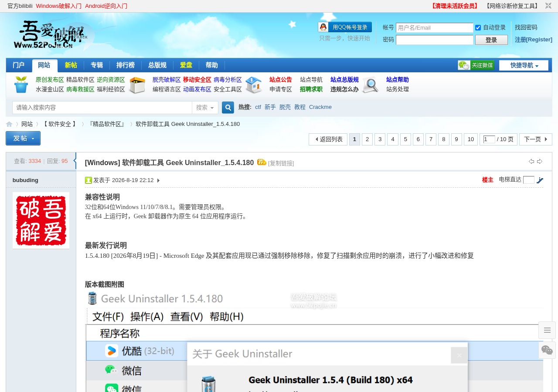Click the post time order arrow
The width and height of the screenshot is (558, 392).
[x=158, y=180]
